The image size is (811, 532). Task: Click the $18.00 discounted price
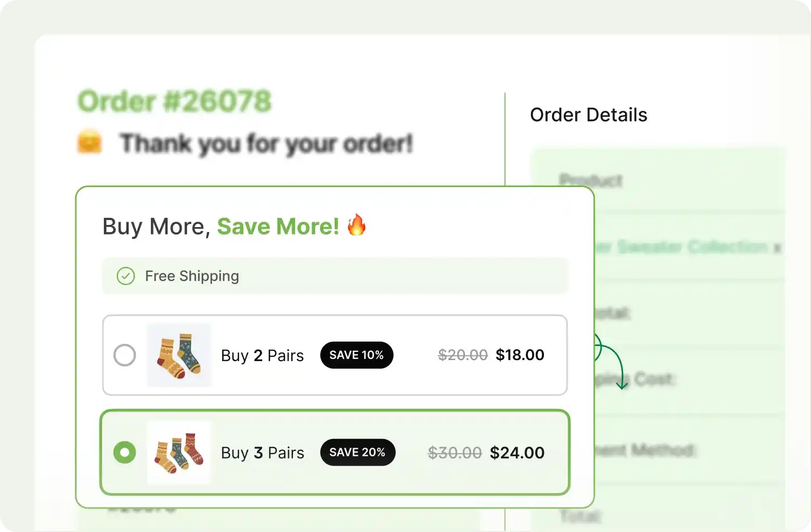520,355
